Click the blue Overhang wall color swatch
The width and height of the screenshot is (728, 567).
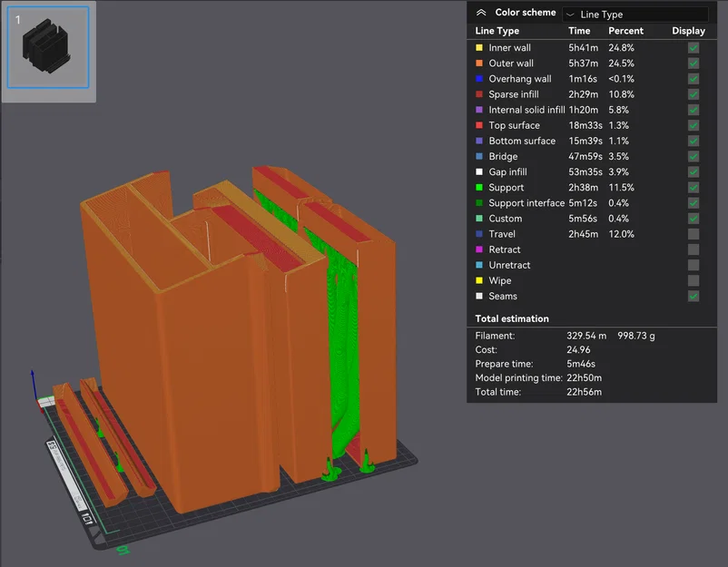479,79
